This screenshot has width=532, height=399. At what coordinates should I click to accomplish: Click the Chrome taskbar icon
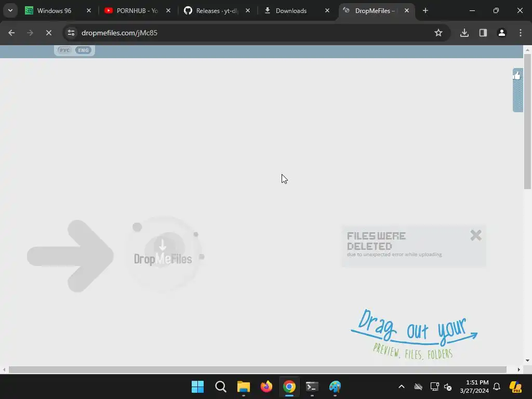(289, 387)
